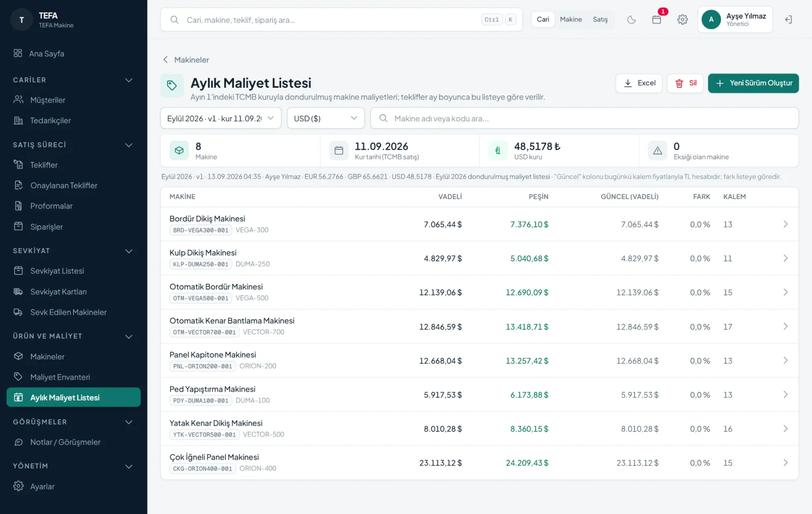Collapse the CARİLER sidebar section
The width and height of the screenshot is (812, 514).
[x=129, y=80]
